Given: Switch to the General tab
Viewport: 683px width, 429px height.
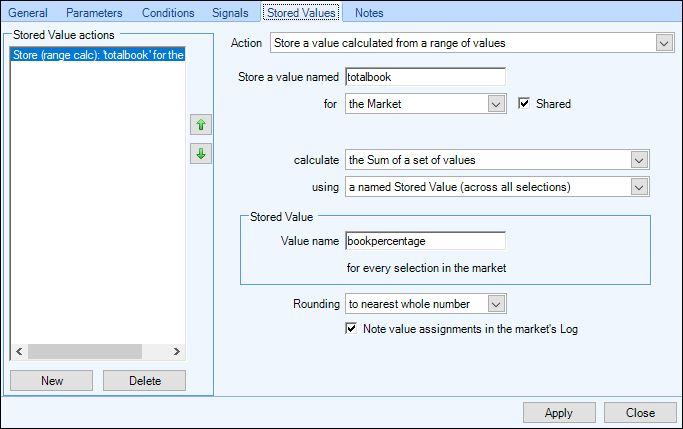Looking at the screenshot, I should click(x=28, y=13).
